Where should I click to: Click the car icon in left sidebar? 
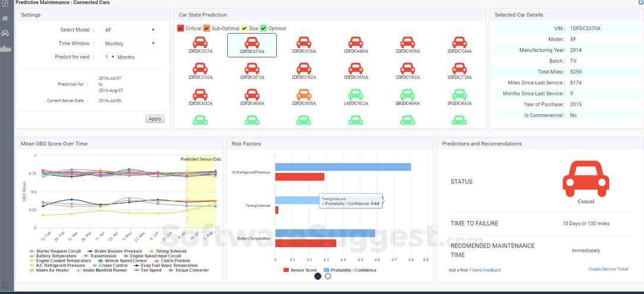click(x=5, y=33)
